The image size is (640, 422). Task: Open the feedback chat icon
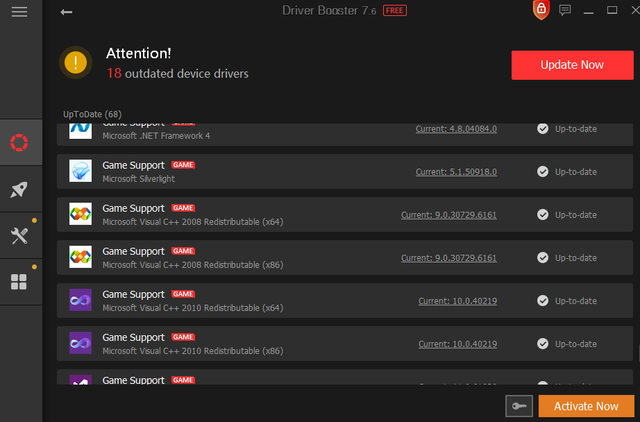pos(565,10)
